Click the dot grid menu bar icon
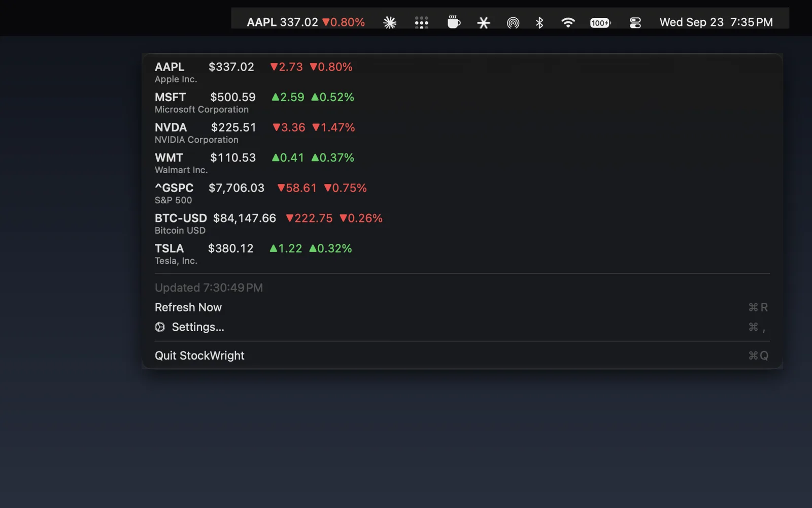This screenshot has height=508, width=812. click(421, 22)
